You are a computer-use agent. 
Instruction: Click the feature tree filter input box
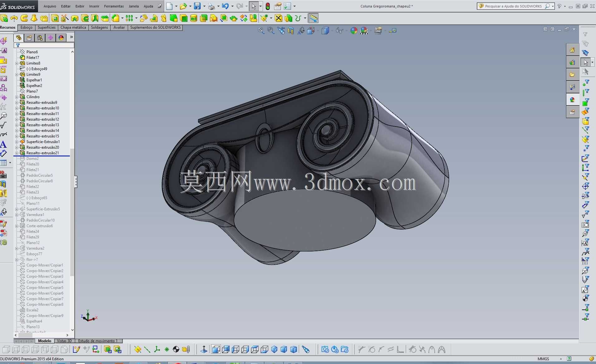click(44, 45)
